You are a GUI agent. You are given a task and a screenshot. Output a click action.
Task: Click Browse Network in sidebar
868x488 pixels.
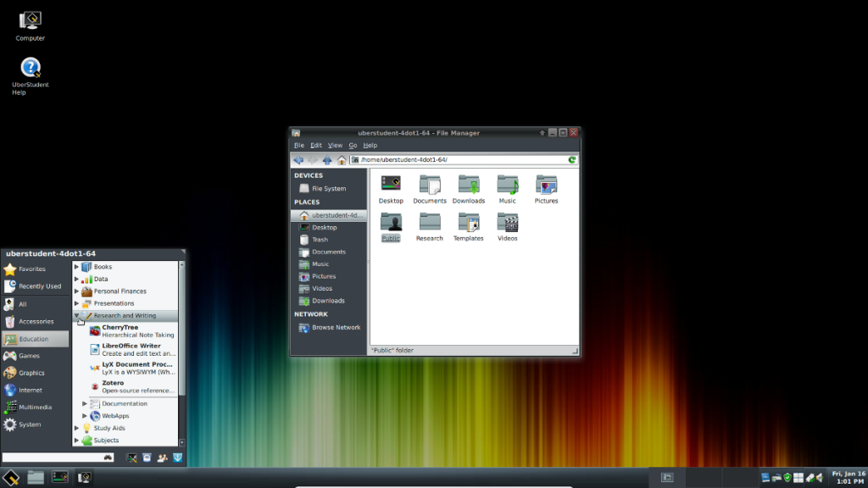pos(336,327)
